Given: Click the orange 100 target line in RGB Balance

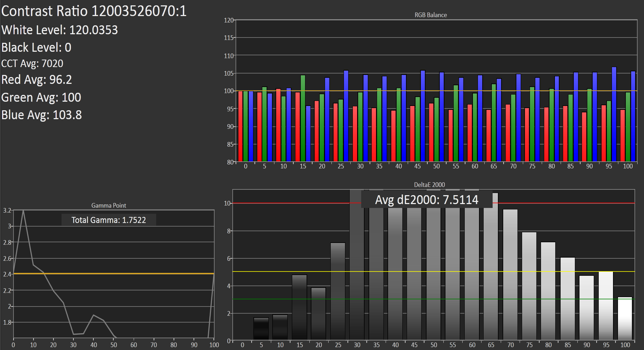Looking at the screenshot, I should (x=437, y=91).
